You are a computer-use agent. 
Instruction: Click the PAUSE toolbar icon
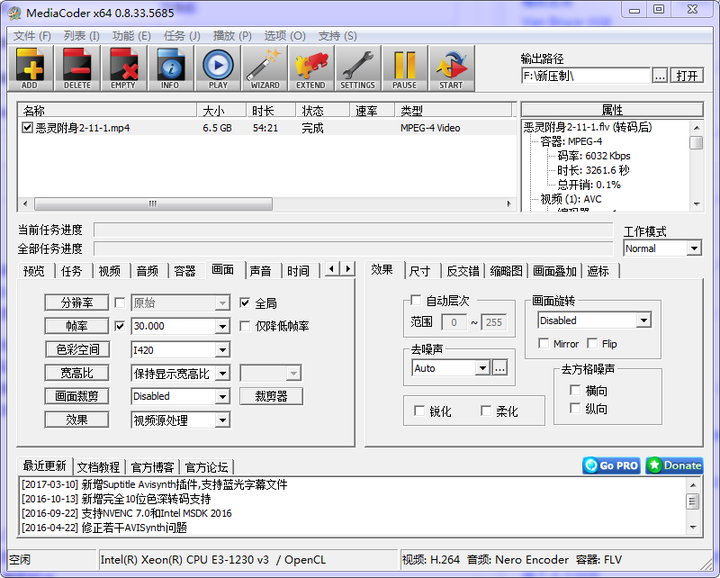pos(405,68)
